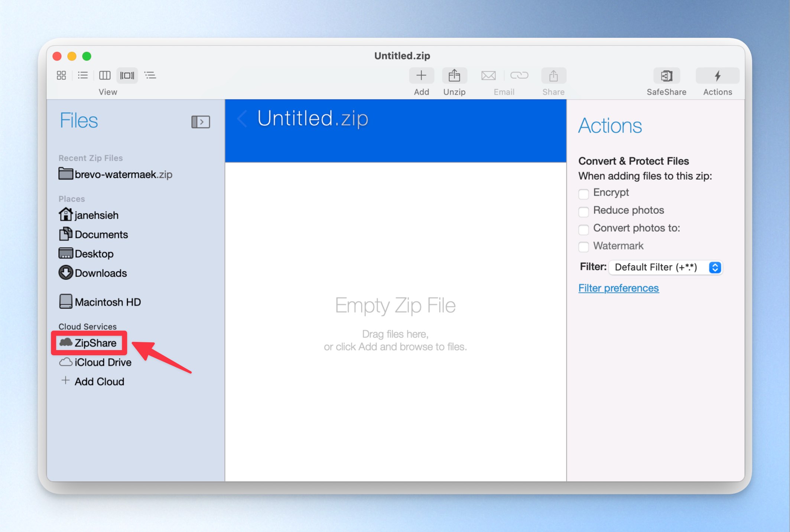
Task: Maximize the Untitled.zip window
Action: click(87, 56)
